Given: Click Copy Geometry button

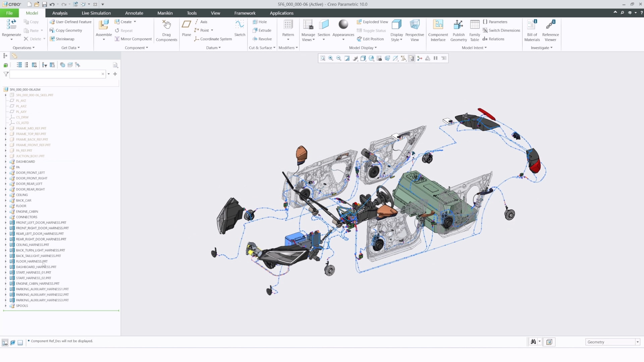Looking at the screenshot, I should (x=66, y=31).
